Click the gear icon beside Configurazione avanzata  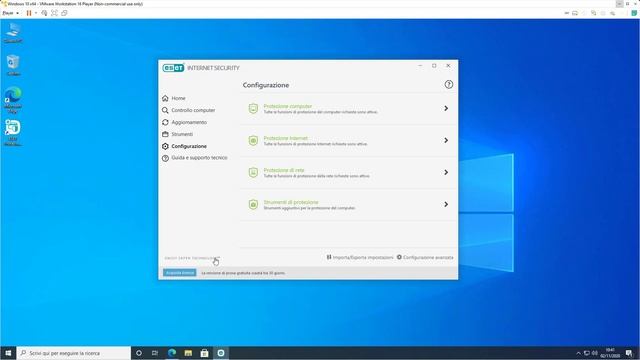399,257
